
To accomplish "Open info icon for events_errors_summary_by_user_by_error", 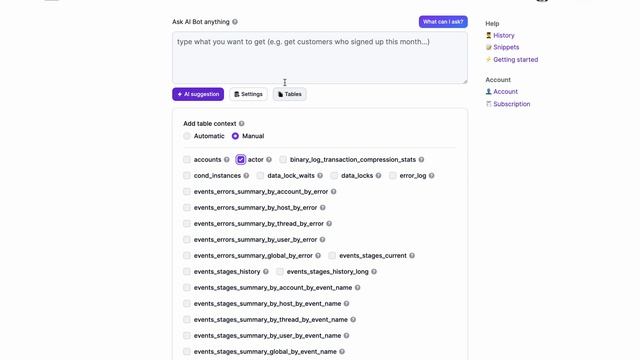I will pos(322,240).
